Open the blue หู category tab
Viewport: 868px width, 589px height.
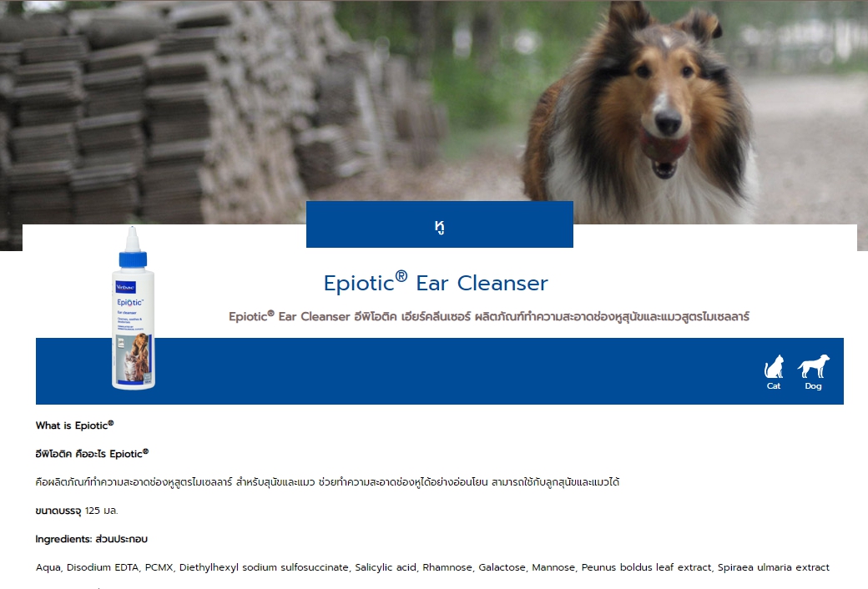(440, 224)
